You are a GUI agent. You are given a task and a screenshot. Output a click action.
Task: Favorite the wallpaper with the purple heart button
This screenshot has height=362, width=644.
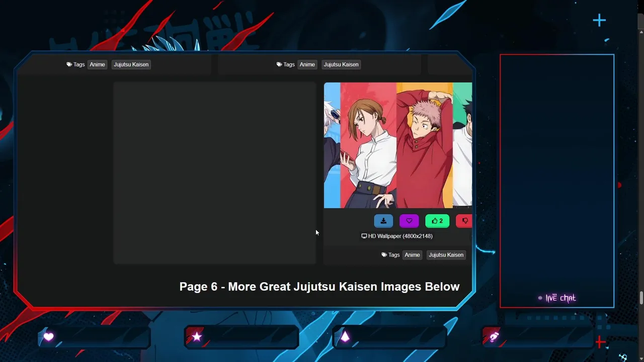pyautogui.click(x=409, y=221)
